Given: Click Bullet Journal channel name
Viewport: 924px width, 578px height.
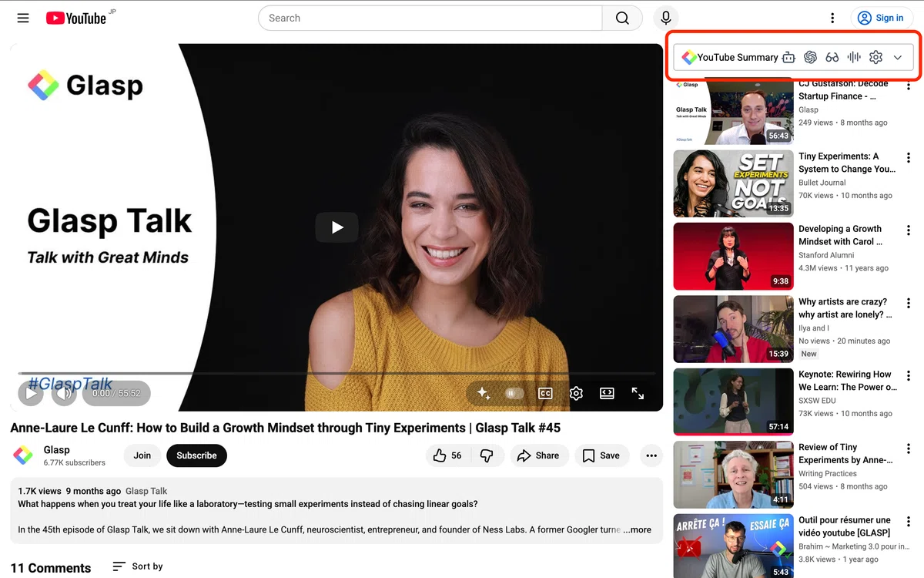Looking at the screenshot, I should tap(822, 183).
